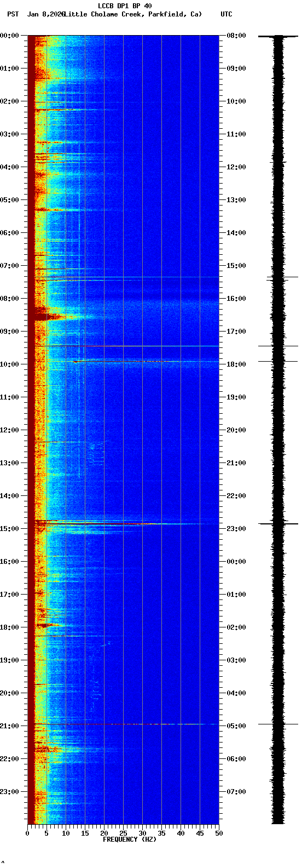Image resolution: width=302 pixels, height=868 pixels.
Task: Click the PST '15:00' time label
Action: (x=9, y=529)
